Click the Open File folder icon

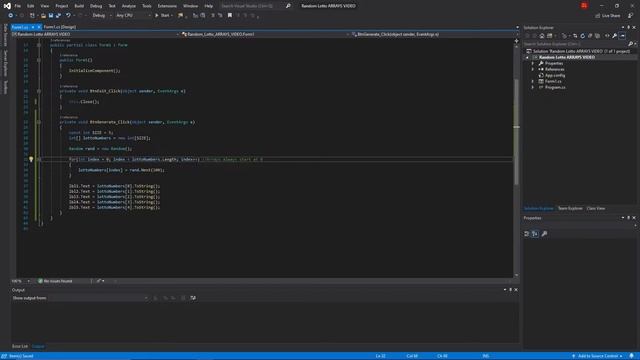click(x=43, y=16)
